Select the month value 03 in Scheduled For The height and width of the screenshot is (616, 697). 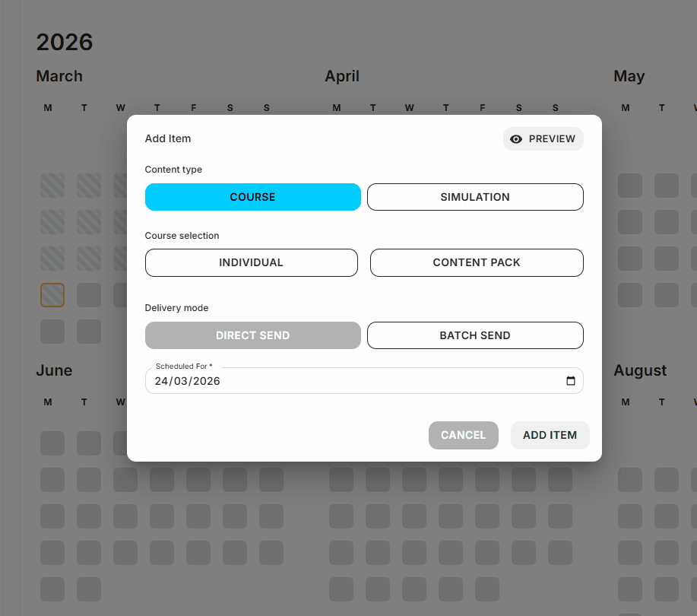click(180, 381)
